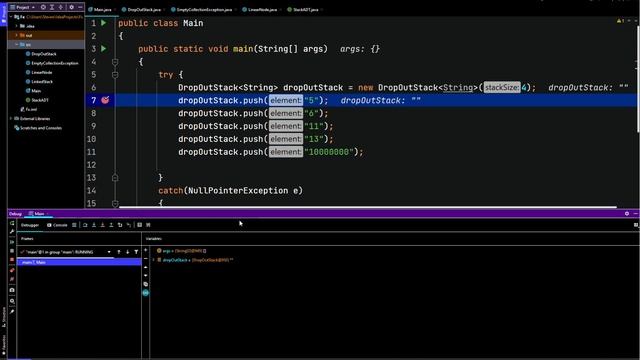Expand External Libraries node
This screenshot has width=640, height=360.
[x=11, y=119]
